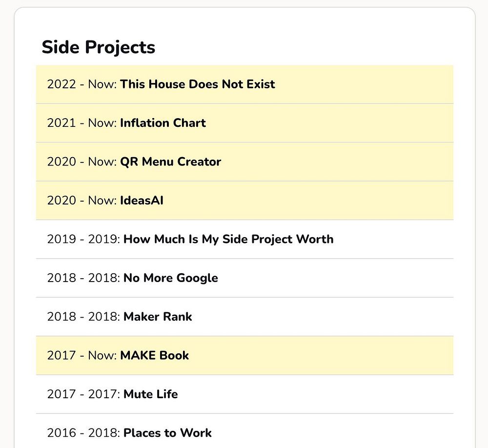Image resolution: width=488 pixels, height=448 pixels.
Task: Click the No More Google project
Action: pyautogui.click(x=170, y=278)
